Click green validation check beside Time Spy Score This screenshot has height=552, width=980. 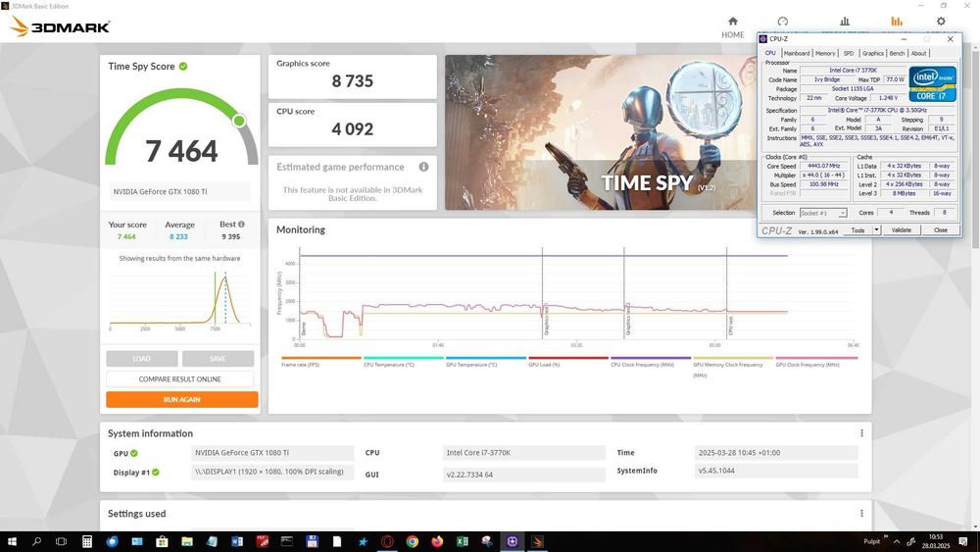[x=183, y=67]
